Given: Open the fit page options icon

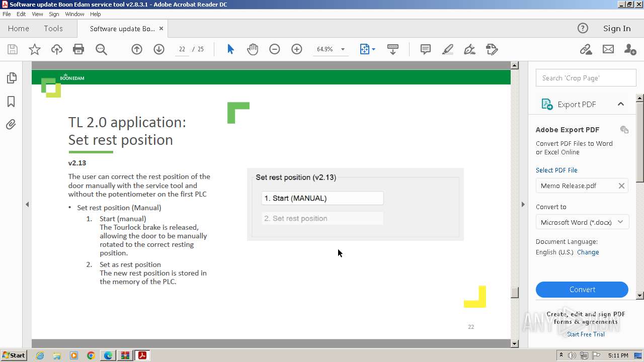Looking at the screenshot, I should pos(367,49).
